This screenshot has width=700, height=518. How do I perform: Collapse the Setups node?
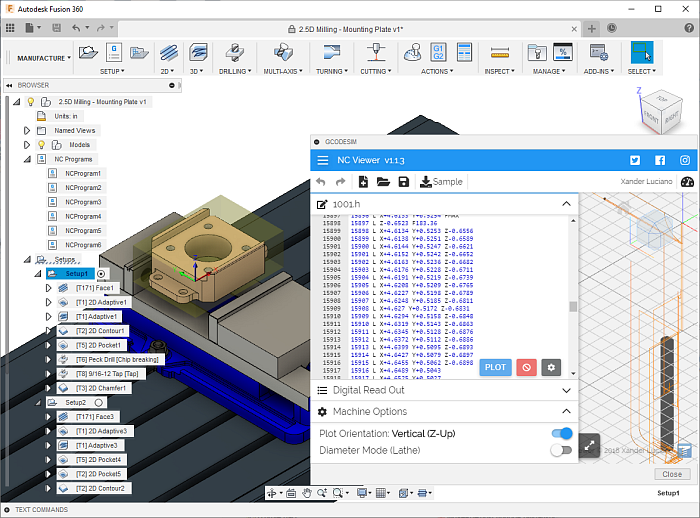point(28,259)
